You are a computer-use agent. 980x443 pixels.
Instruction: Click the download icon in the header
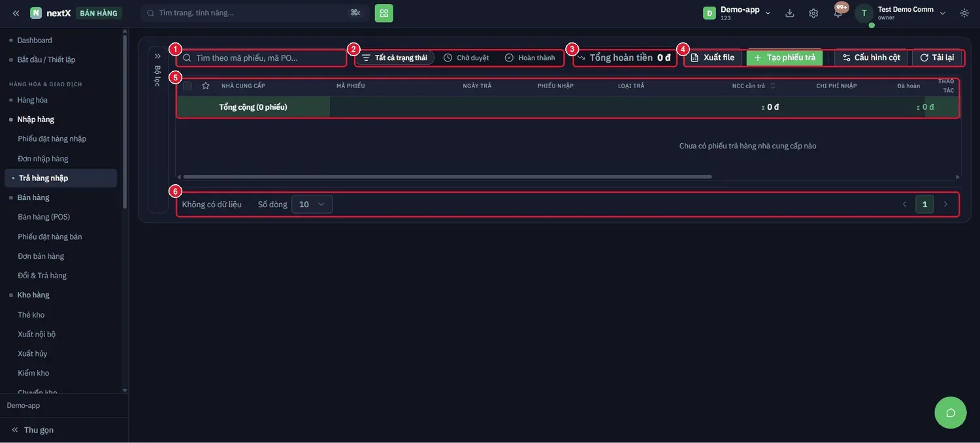[x=790, y=13]
